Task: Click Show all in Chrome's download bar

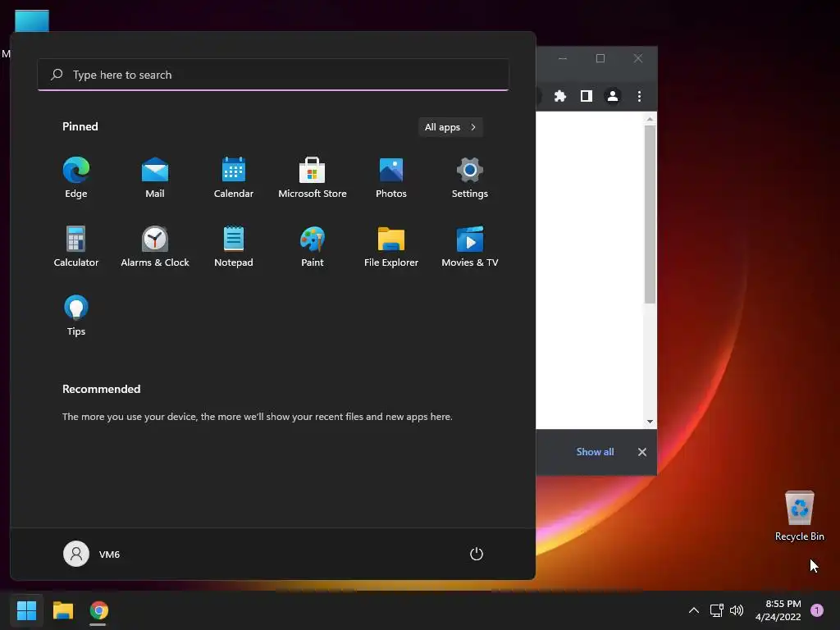Action: (x=595, y=452)
